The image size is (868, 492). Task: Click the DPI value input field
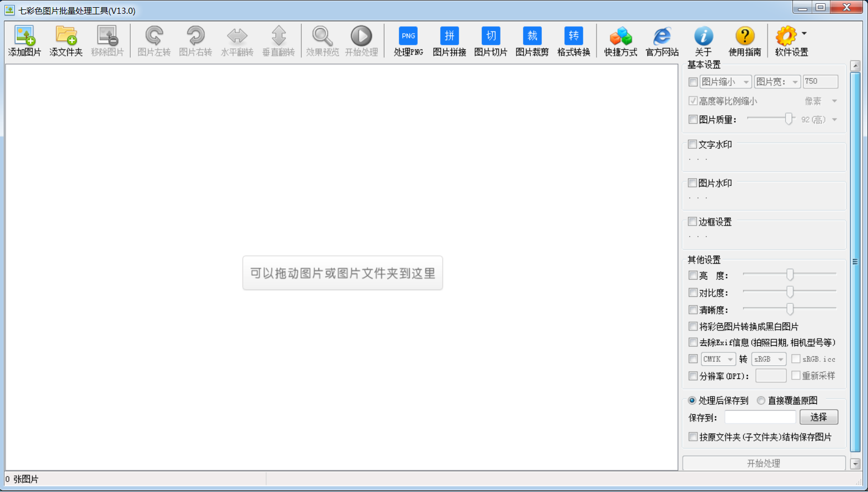click(771, 376)
